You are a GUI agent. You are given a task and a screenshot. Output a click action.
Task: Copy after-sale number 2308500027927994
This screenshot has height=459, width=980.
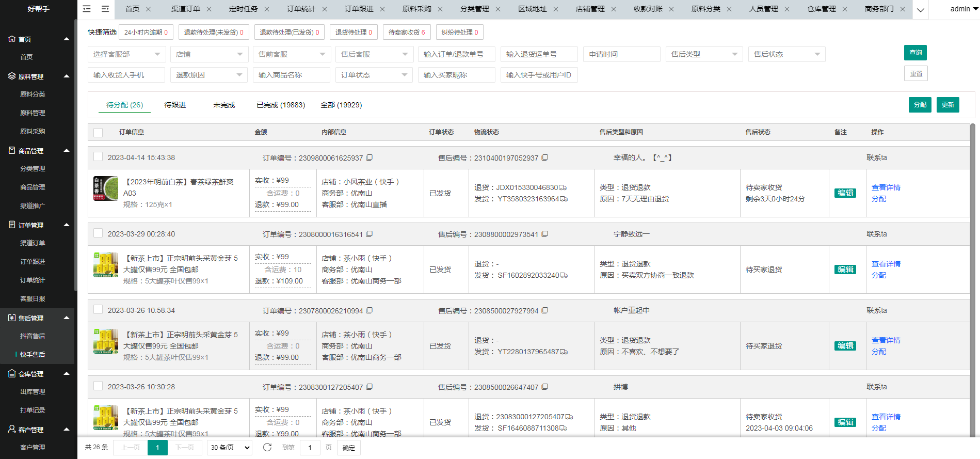coord(545,310)
